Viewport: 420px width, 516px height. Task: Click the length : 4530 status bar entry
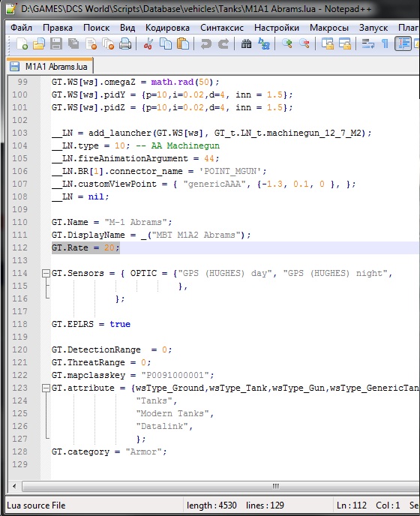click(211, 505)
